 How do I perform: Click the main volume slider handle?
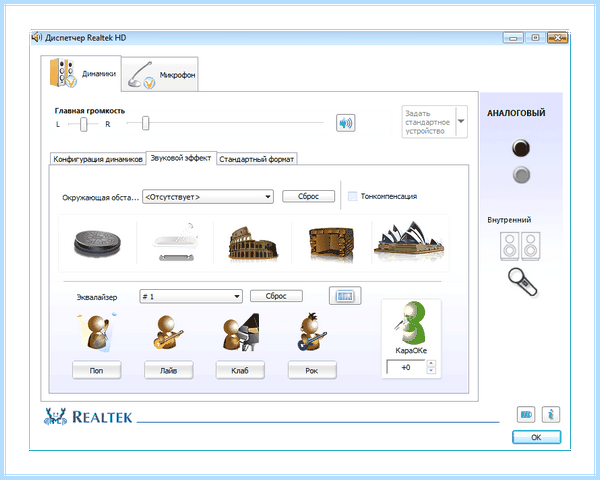(x=145, y=123)
